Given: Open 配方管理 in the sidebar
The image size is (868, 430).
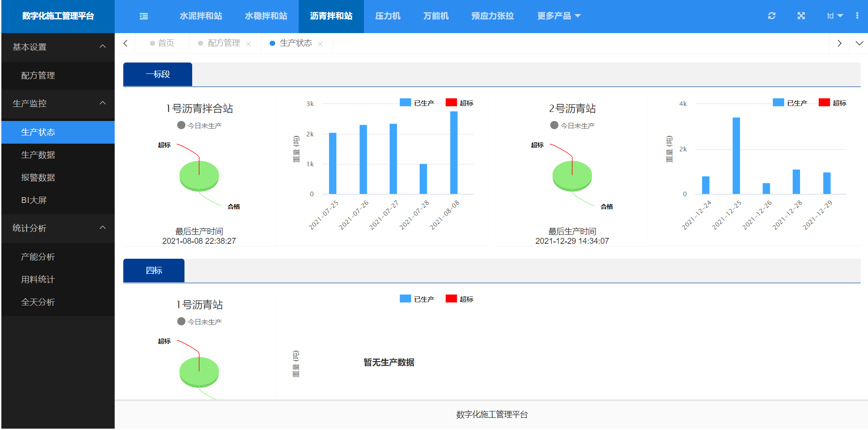Looking at the screenshot, I should coord(58,76).
